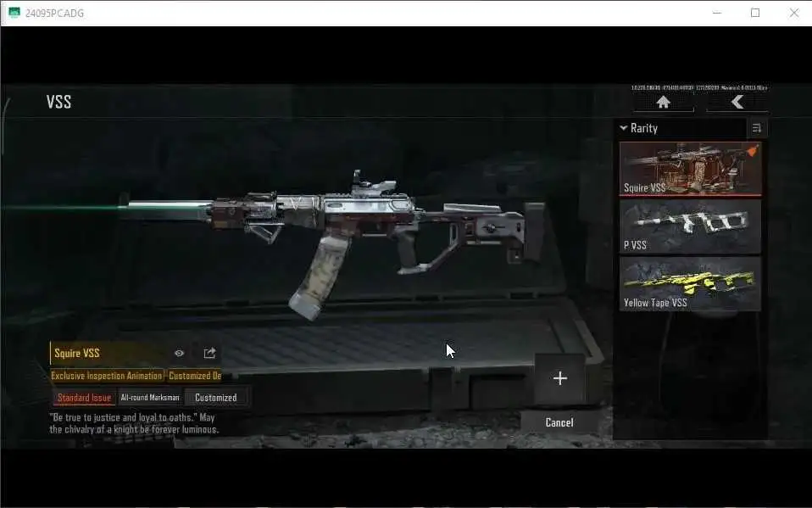Click the Exclusive Inspection Animation tag
Viewport: 812px width, 508px height.
coord(107,376)
